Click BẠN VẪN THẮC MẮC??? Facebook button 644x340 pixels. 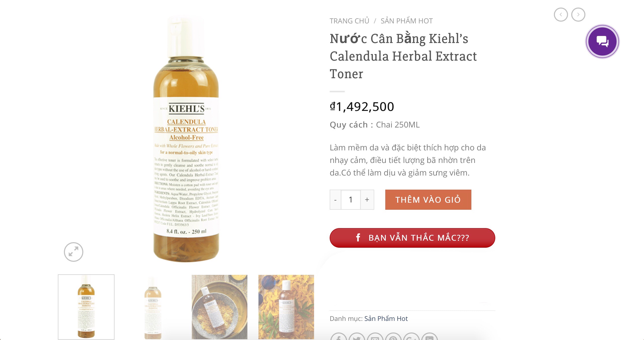pyautogui.click(x=412, y=238)
